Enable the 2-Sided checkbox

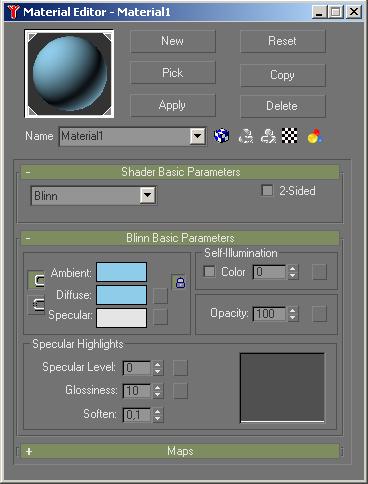(267, 191)
